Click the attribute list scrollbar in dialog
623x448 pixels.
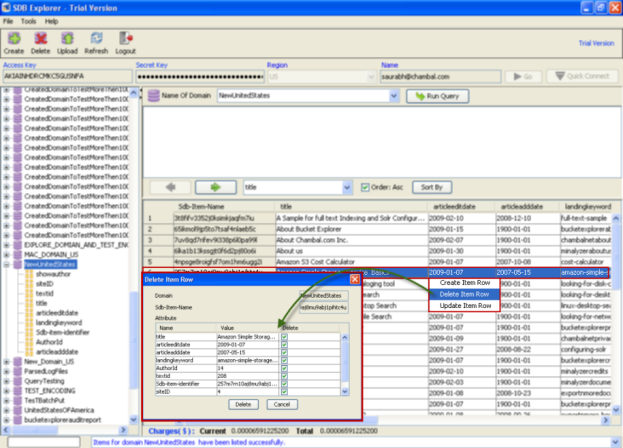point(345,364)
